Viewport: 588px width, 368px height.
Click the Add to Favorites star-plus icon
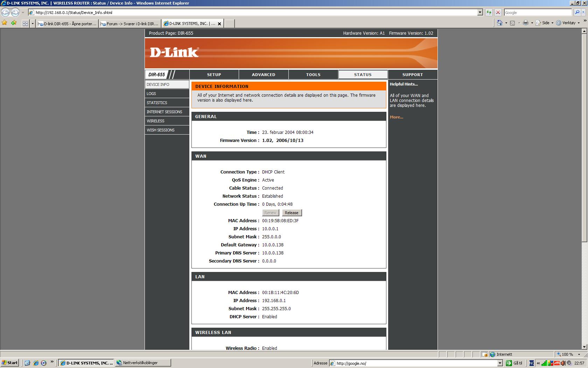(x=14, y=23)
